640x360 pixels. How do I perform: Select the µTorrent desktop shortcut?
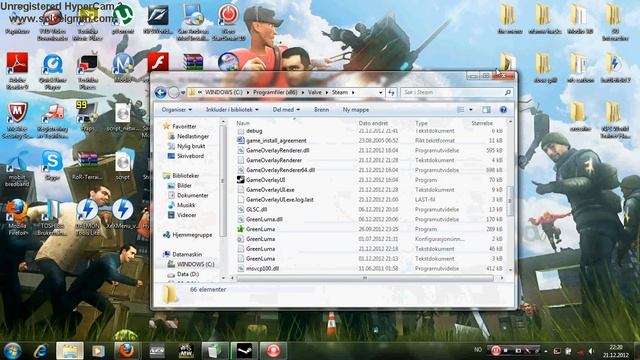coord(123,20)
